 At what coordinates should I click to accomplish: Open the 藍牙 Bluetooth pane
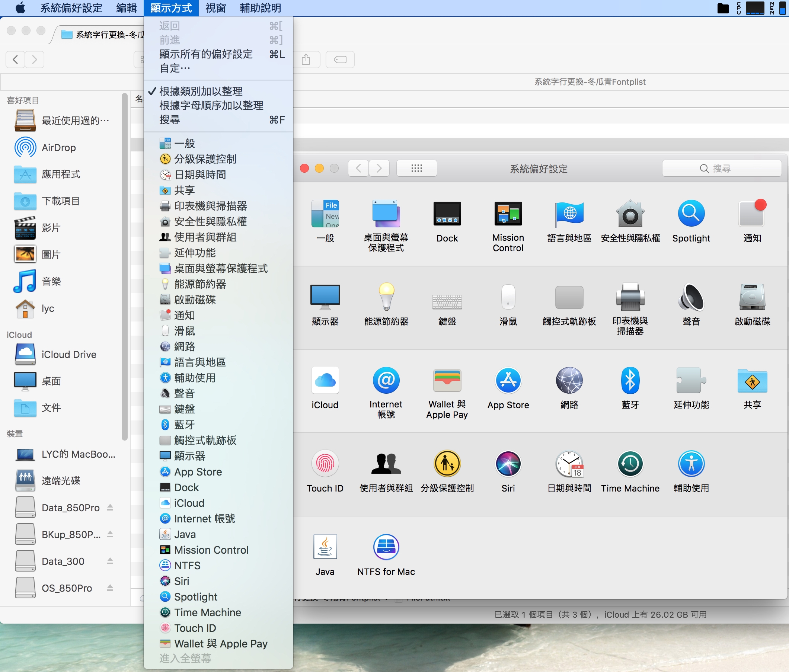630,381
